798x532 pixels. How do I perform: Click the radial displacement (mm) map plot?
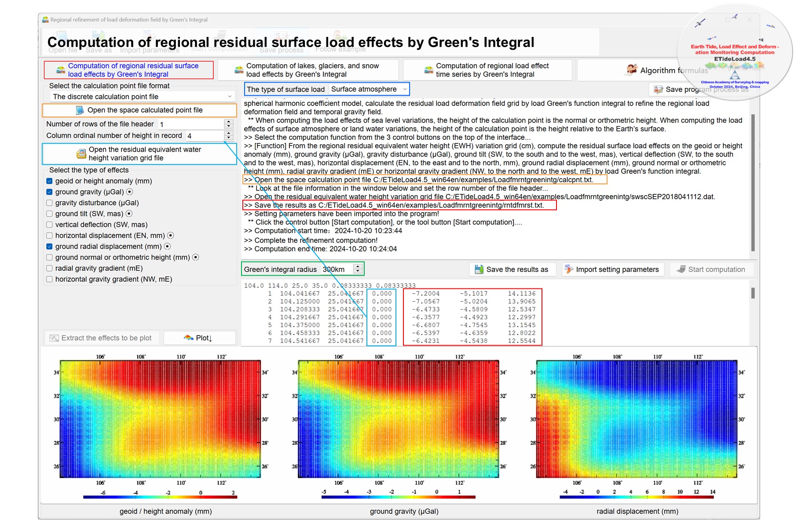637,419
